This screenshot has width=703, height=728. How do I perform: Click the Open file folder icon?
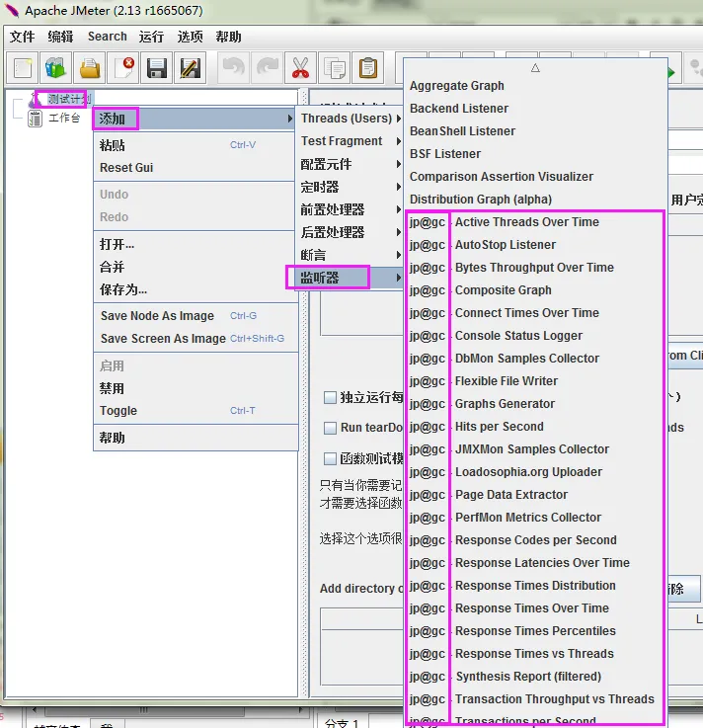pyautogui.click(x=89, y=68)
